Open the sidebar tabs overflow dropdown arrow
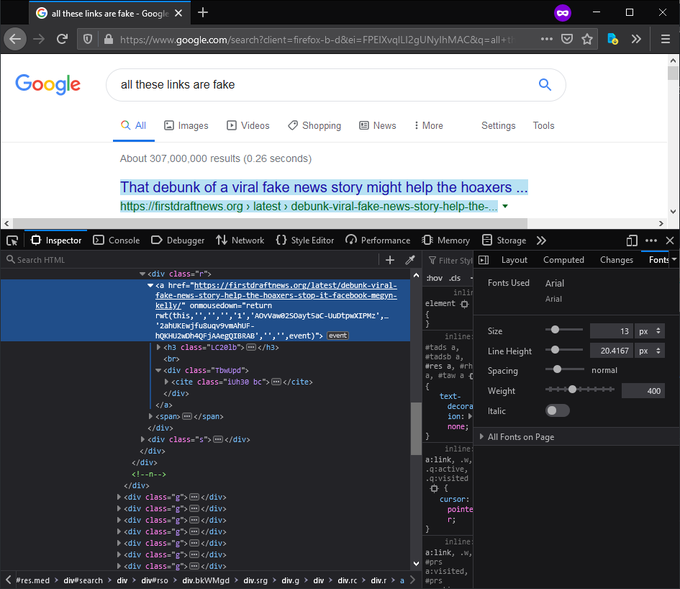Viewport: 680px width, 589px height. click(674, 259)
